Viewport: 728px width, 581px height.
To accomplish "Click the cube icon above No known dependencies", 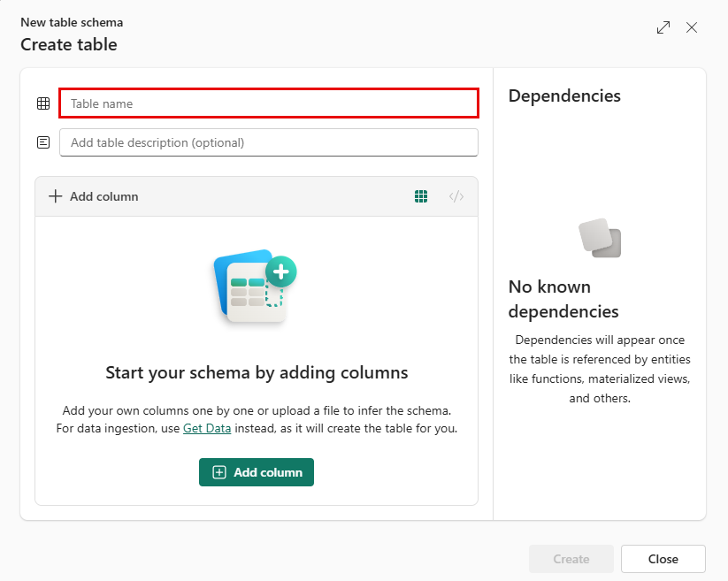I will tap(600, 235).
